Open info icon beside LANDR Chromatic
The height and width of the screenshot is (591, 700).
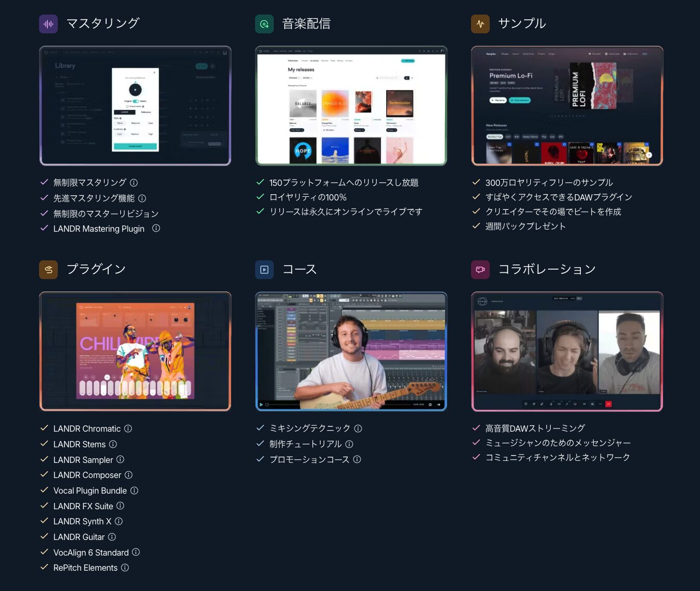point(128,429)
